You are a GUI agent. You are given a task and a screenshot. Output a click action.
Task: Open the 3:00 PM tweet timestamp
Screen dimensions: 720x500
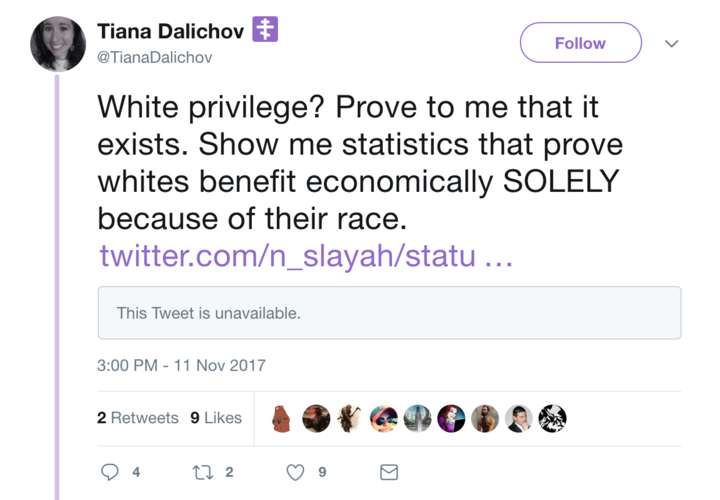180,366
